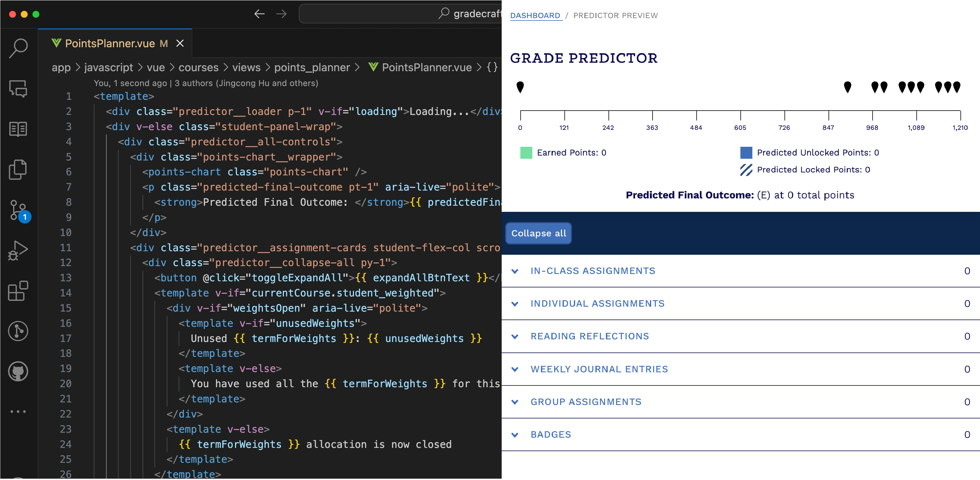Click the points_planner breadcrumb segment

click(x=312, y=67)
